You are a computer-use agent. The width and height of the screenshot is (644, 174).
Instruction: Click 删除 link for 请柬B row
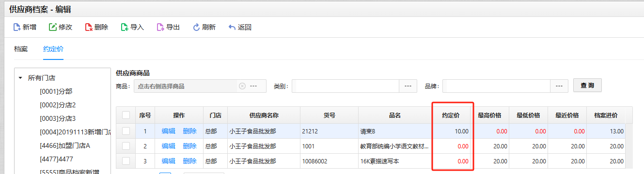pyautogui.click(x=190, y=131)
